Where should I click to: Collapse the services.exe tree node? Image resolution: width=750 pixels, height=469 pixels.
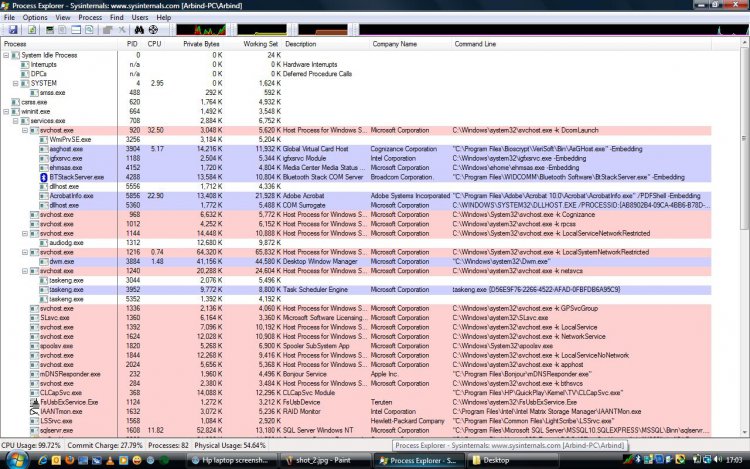(x=15, y=121)
